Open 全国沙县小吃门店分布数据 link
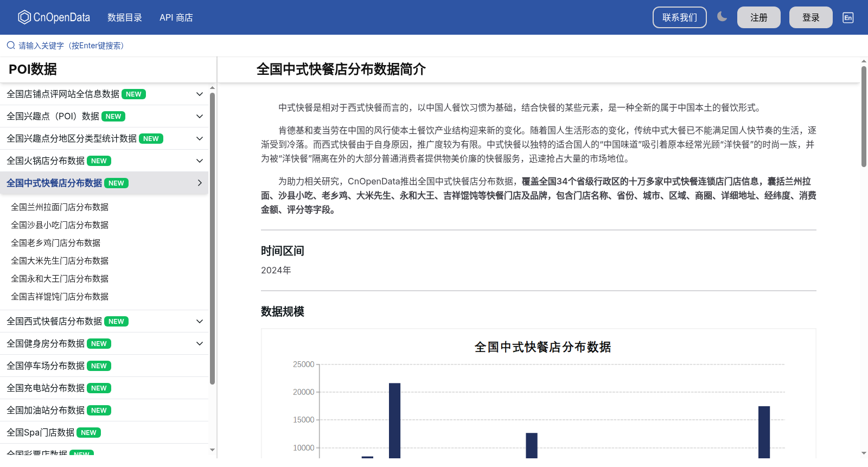Viewport: 868px width, 467px height. 60,225
